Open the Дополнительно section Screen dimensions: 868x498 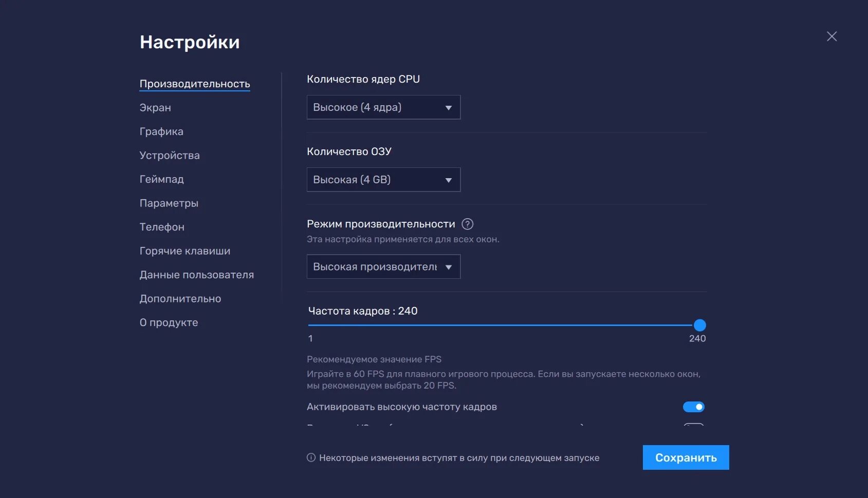180,299
